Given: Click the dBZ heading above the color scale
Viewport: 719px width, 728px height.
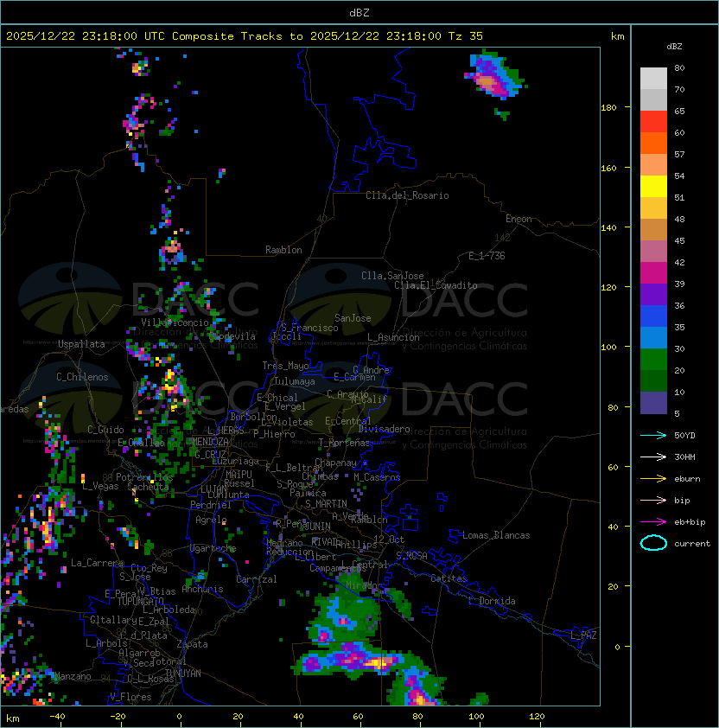Looking at the screenshot, I should pyautogui.click(x=674, y=47).
